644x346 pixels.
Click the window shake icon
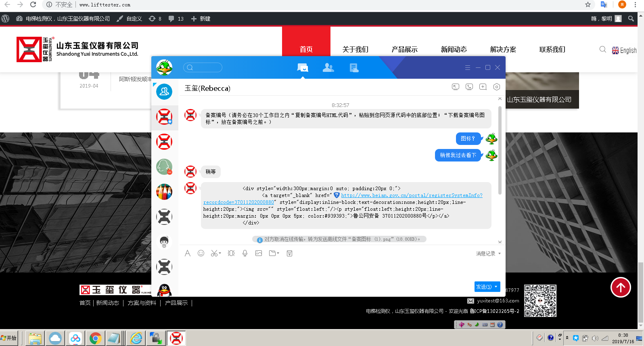coord(231,253)
